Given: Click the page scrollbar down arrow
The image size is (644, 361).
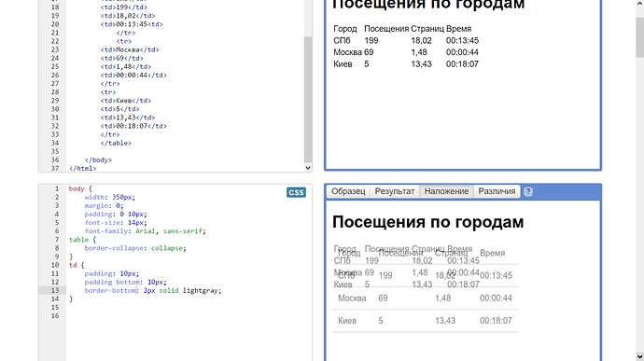Looking at the screenshot, I should 639,356.
